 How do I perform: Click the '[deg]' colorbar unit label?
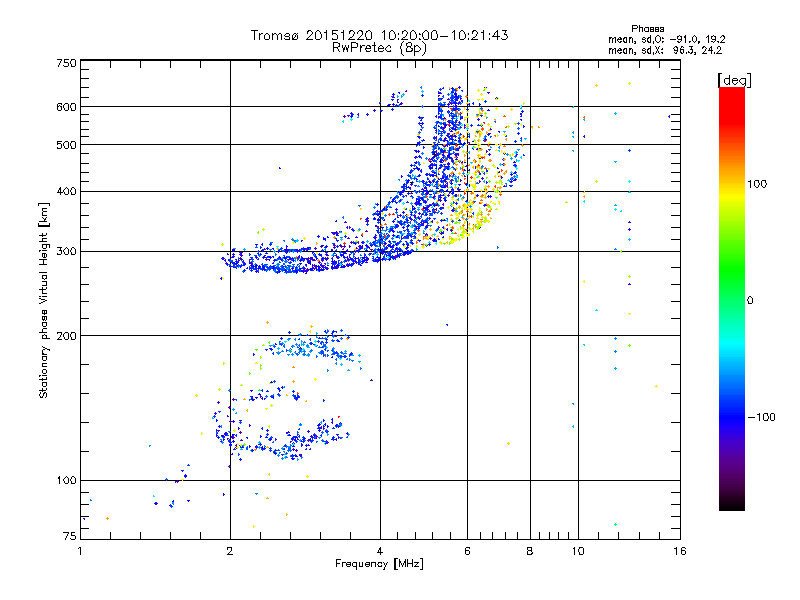click(734, 80)
